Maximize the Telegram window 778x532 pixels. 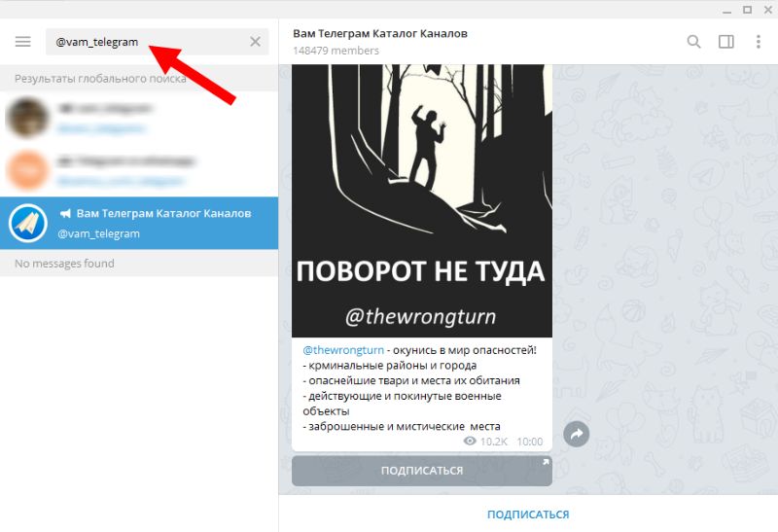point(747,10)
